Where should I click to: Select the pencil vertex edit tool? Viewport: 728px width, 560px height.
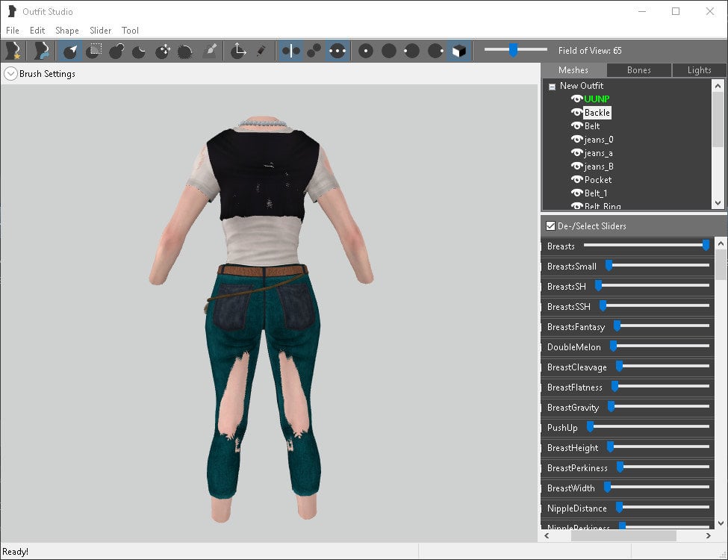point(261,51)
